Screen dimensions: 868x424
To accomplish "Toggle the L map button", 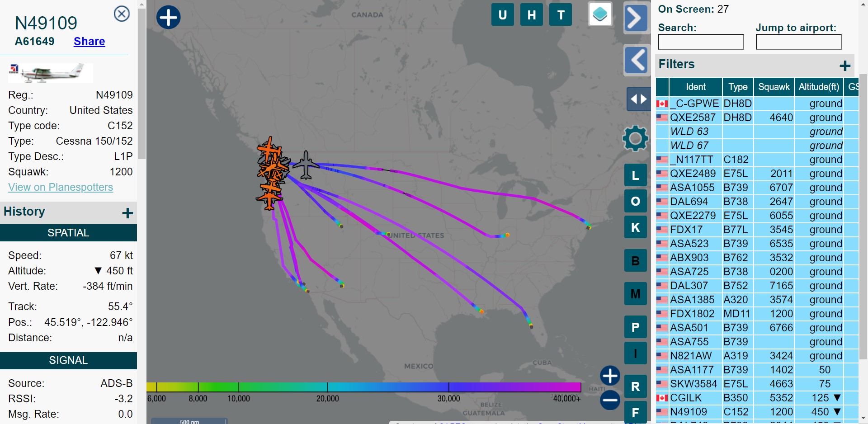I will 636,175.
